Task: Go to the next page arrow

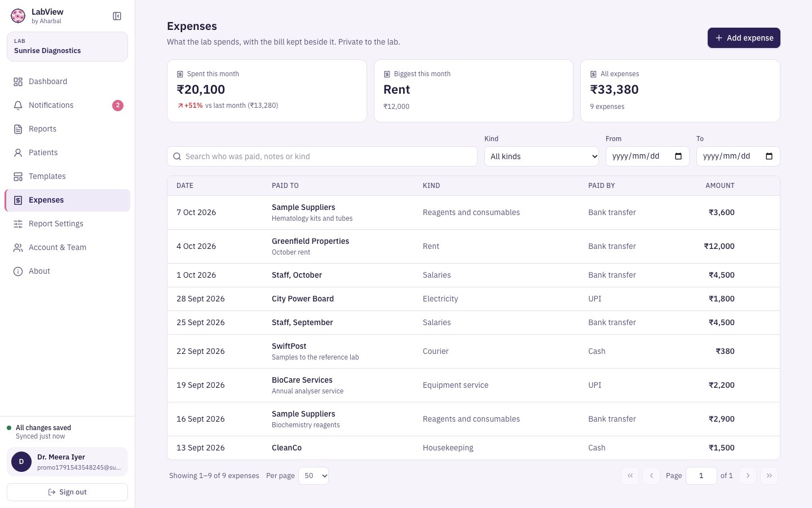Action: pos(748,476)
